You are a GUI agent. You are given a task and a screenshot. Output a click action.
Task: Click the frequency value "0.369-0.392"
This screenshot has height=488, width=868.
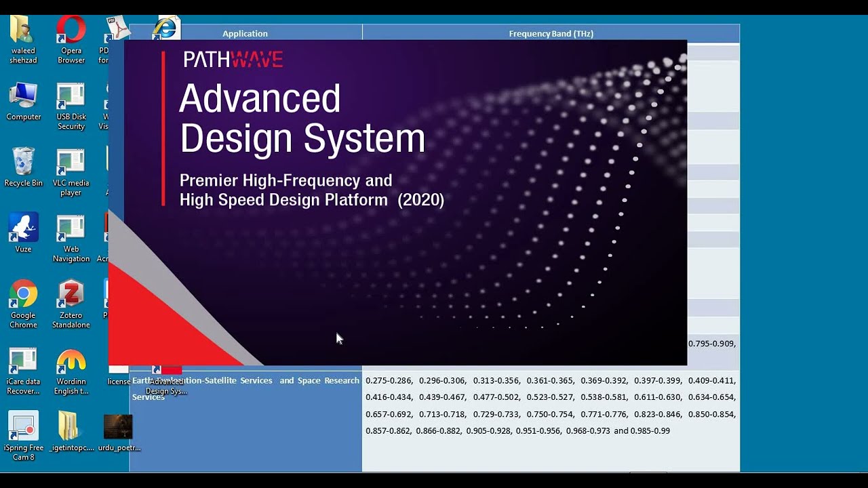pyautogui.click(x=604, y=381)
